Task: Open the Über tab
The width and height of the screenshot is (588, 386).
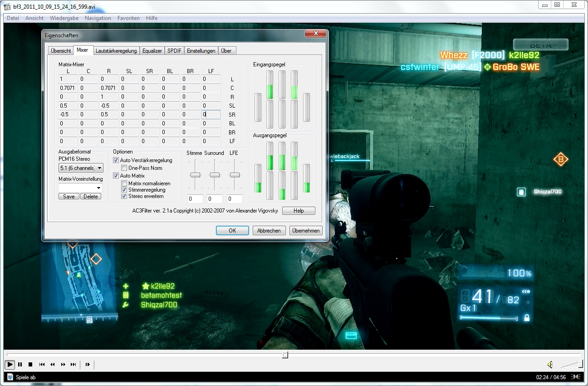Action: [226, 51]
